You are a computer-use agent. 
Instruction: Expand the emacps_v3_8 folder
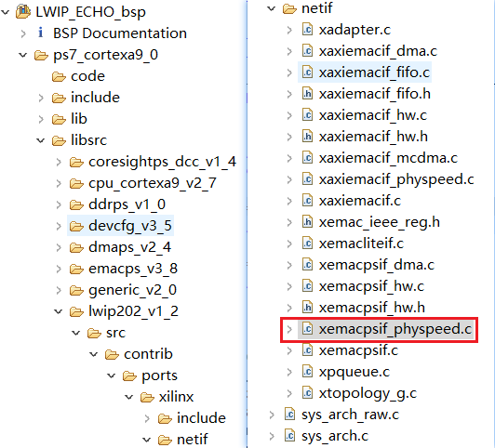coord(59,269)
